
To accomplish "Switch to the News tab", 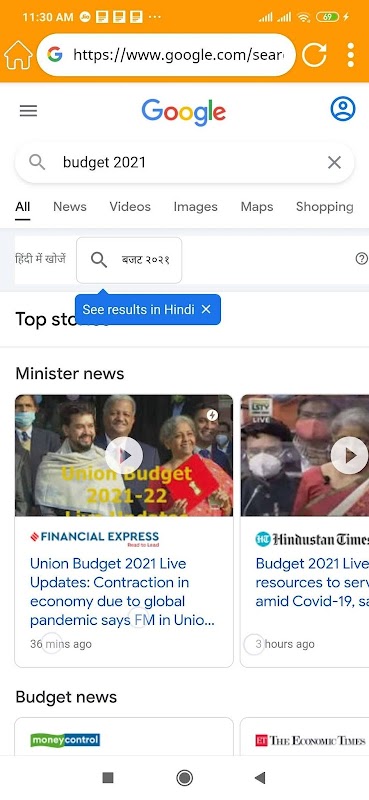I will (70, 207).
